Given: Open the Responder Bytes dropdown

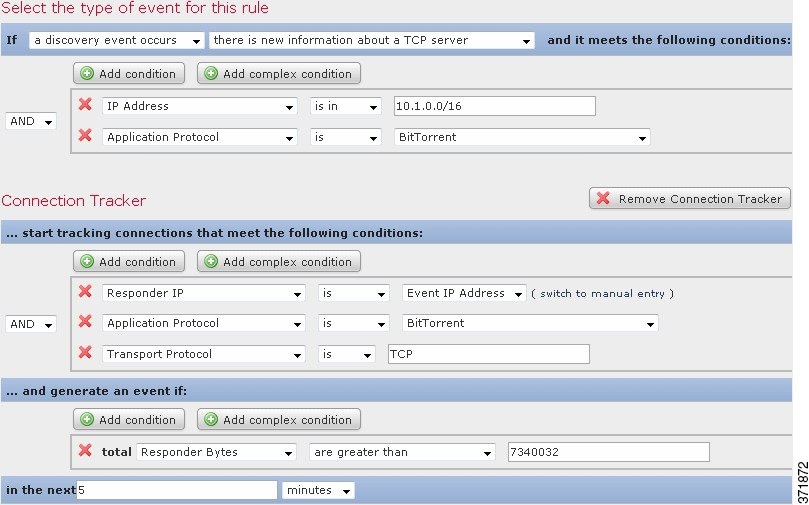Looking at the screenshot, I should (216, 452).
